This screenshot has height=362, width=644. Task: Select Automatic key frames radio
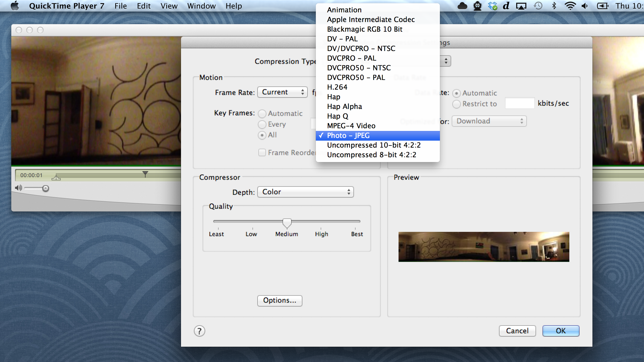pyautogui.click(x=262, y=114)
